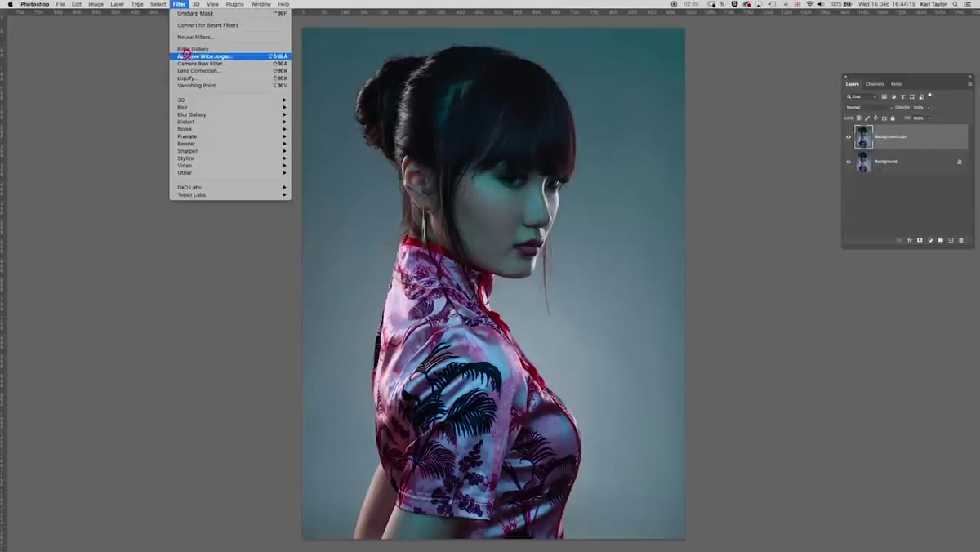The width and height of the screenshot is (980, 552).
Task: Toggle layer filtering on/off switch
Action: 929,95
